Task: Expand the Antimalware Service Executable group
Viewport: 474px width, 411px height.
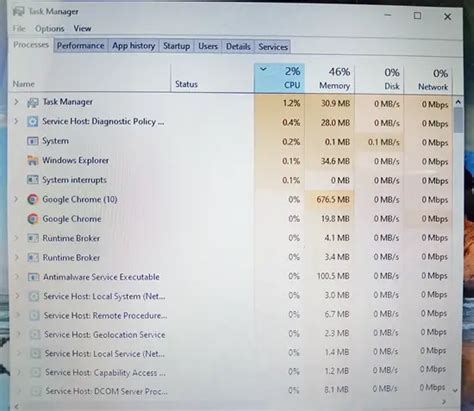Action: (17, 277)
